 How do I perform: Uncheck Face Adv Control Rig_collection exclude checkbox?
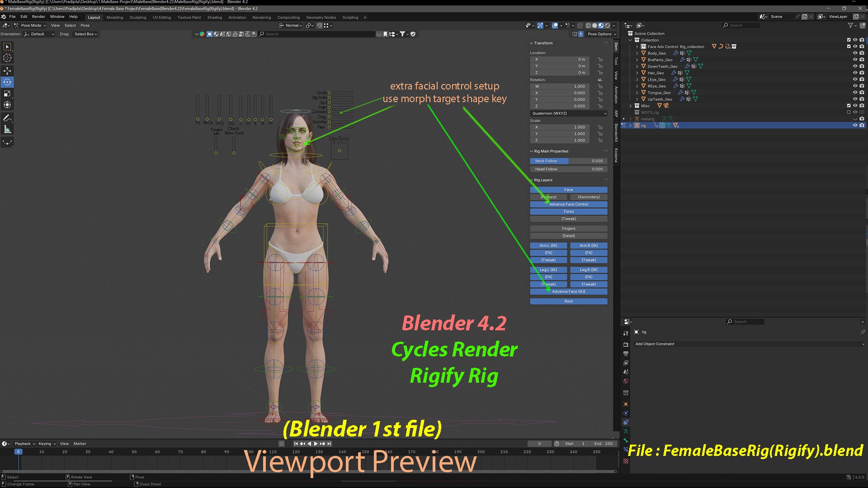coord(849,47)
